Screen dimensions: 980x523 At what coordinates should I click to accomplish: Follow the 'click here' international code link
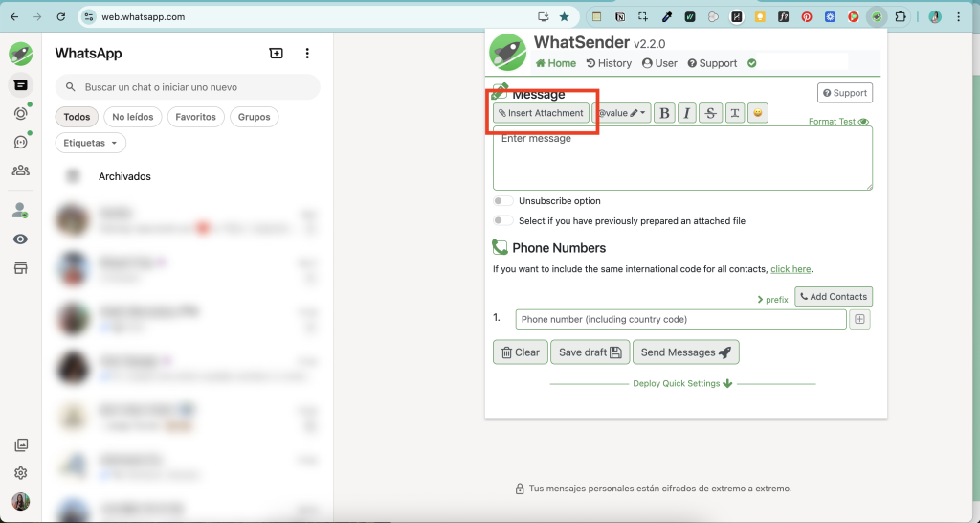[791, 269]
